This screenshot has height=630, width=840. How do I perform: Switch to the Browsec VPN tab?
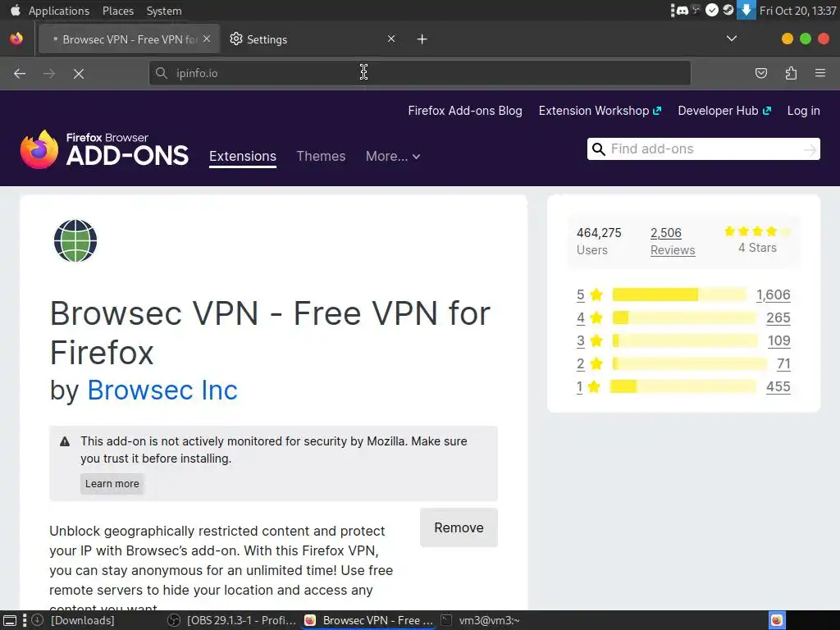pos(130,39)
